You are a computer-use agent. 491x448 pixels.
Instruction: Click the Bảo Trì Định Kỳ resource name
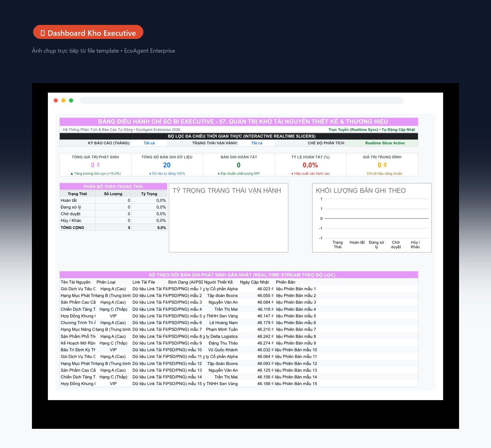tap(78, 350)
